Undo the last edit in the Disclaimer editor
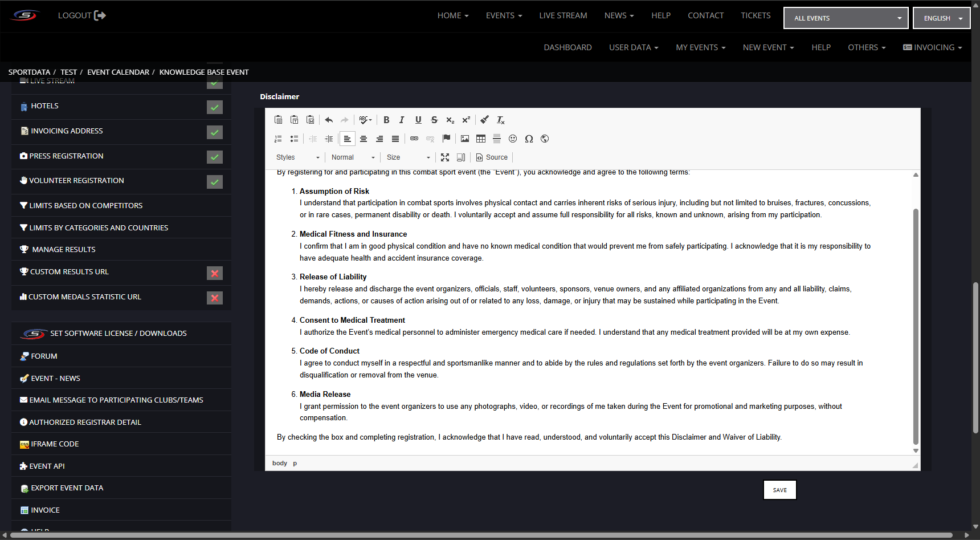Screen dimensions: 980x540 coord(329,120)
